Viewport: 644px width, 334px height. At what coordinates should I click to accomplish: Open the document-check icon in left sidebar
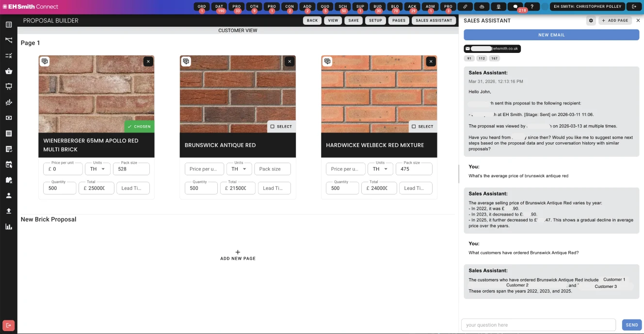point(9,149)
